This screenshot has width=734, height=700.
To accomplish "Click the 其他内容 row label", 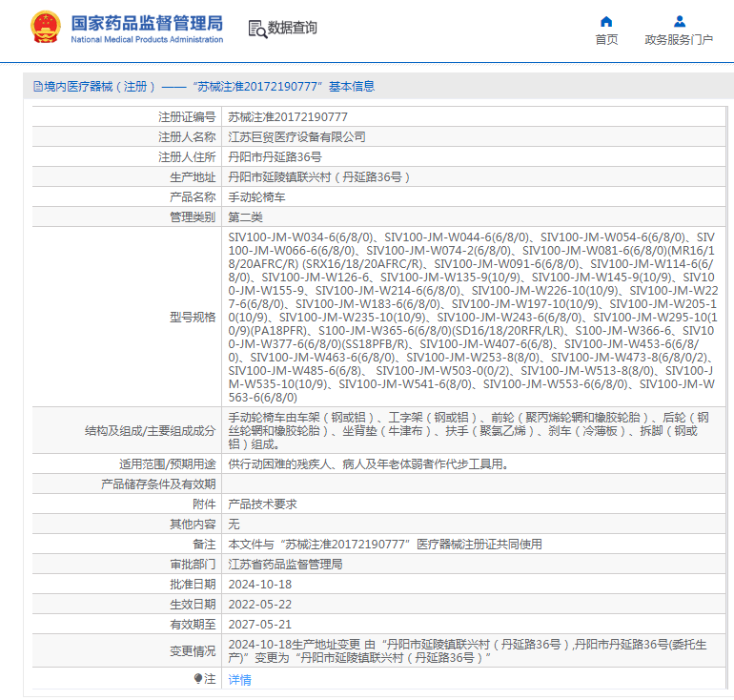I will [193, 525].
